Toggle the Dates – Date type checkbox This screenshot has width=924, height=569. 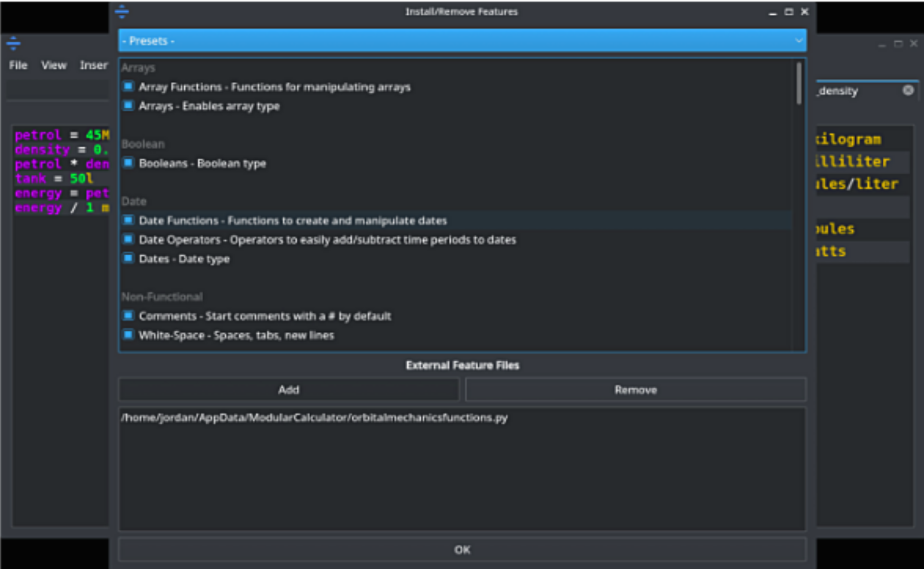click(x=128, y=258)
